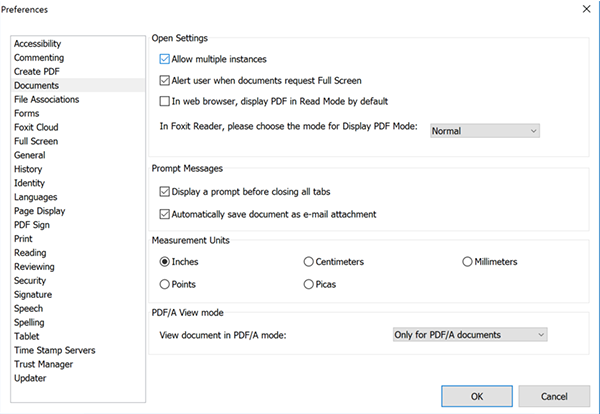This screenshot has width=600, height=414.
Task: Go to Full Screen preferences
Action: tap(78, 141)
